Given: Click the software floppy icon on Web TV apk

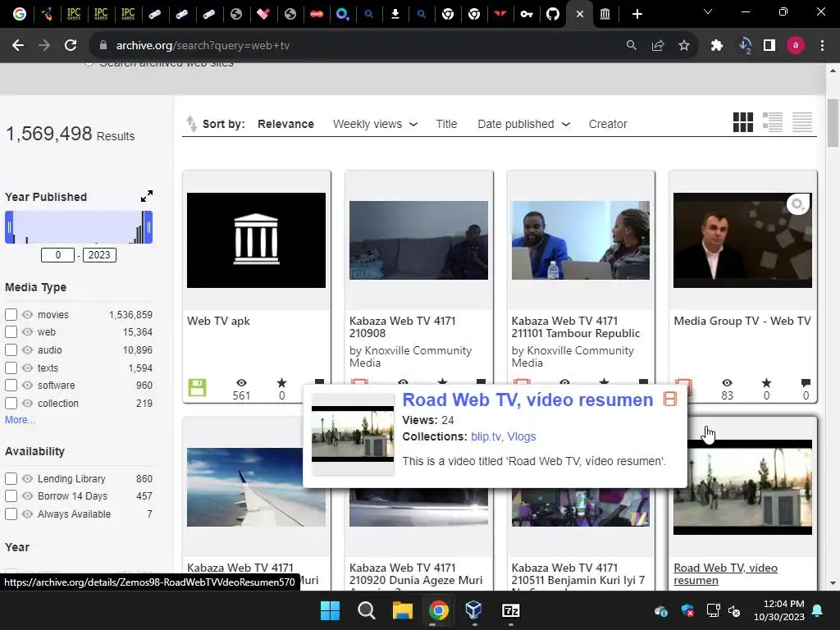Looking at the screenshot, I should pos(197,387).
